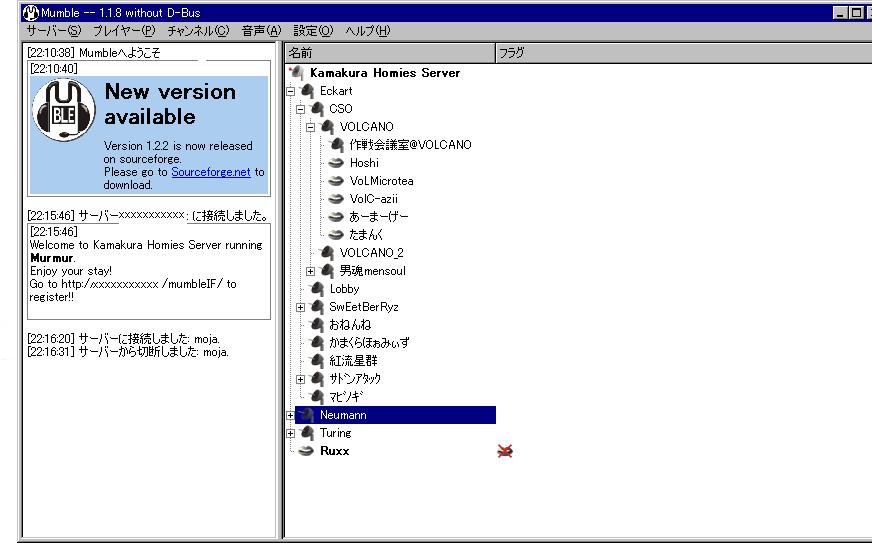Click the VOLCANO channel icon
This screenshot has width=872, height=543.
327,127
